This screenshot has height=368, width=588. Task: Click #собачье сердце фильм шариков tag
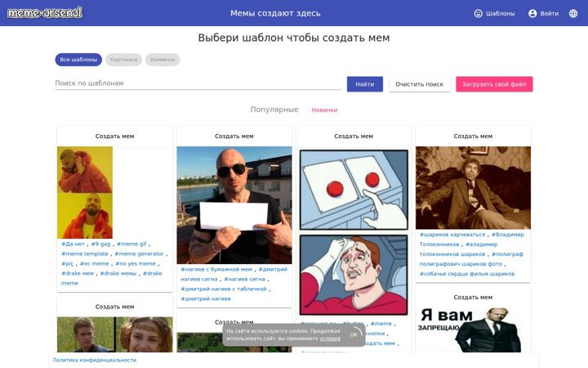(467, 274)
